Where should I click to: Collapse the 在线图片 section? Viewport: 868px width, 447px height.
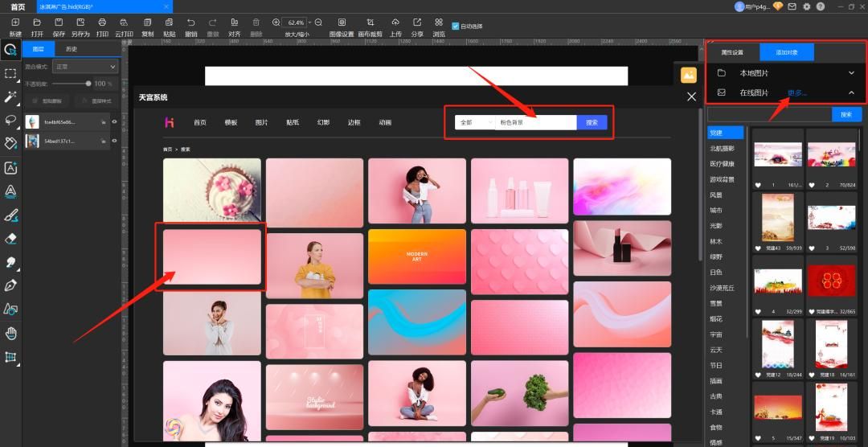point(851,92)
